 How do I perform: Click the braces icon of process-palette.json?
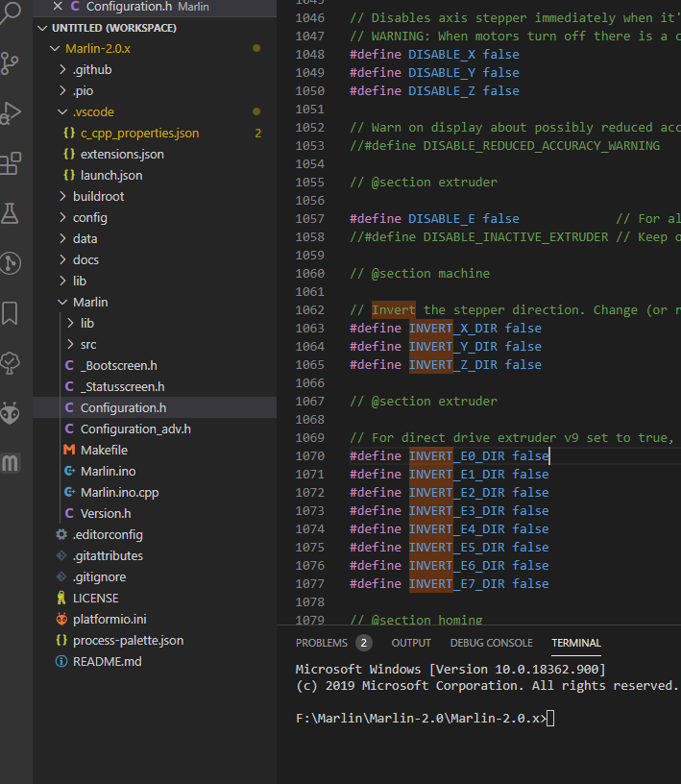pyautogui.click(x=61, y=640)
